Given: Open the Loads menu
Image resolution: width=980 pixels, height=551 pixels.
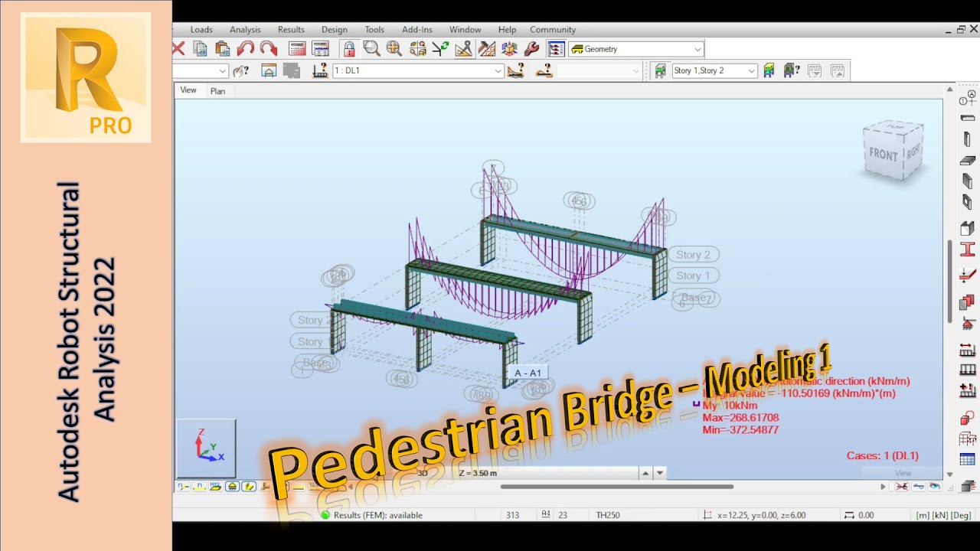Looking at the screenshot, I should click(201, 30).
